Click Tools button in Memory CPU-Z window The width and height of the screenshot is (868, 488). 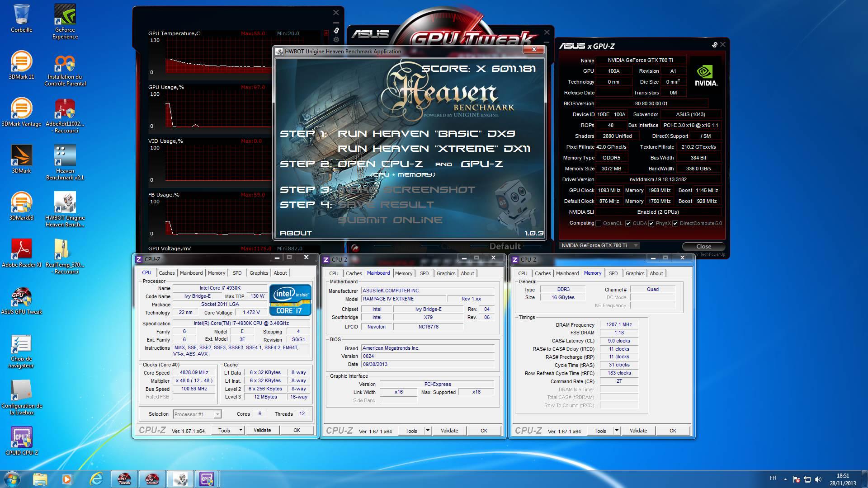click(600, 431)
